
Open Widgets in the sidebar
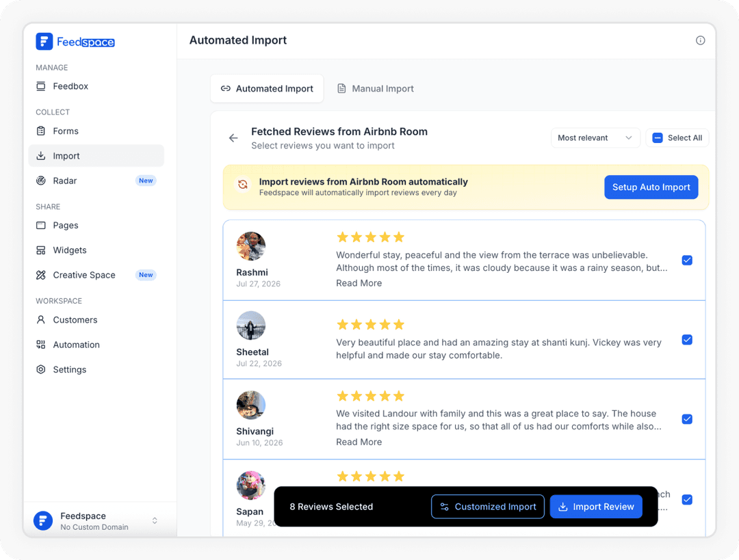(96, 250)
